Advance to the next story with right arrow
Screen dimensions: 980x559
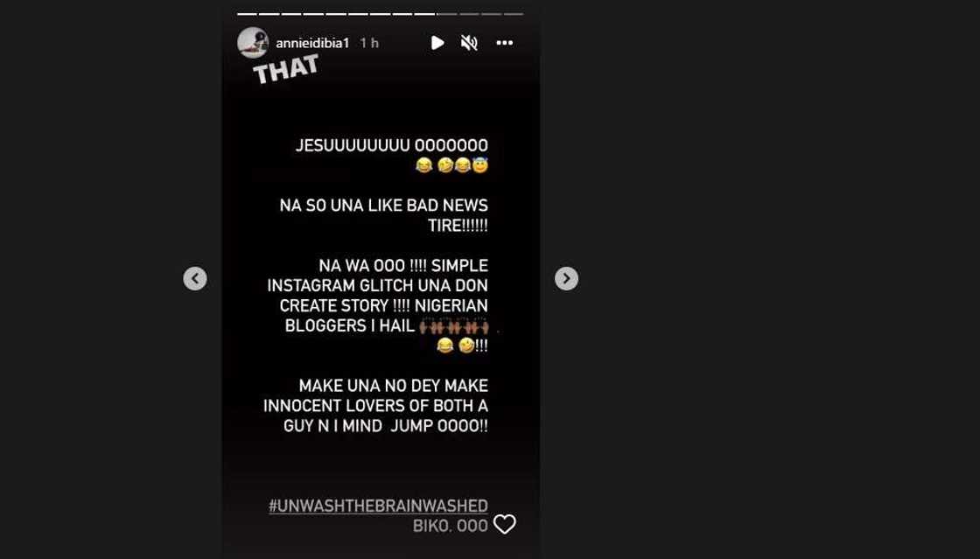tap(566, 278)
